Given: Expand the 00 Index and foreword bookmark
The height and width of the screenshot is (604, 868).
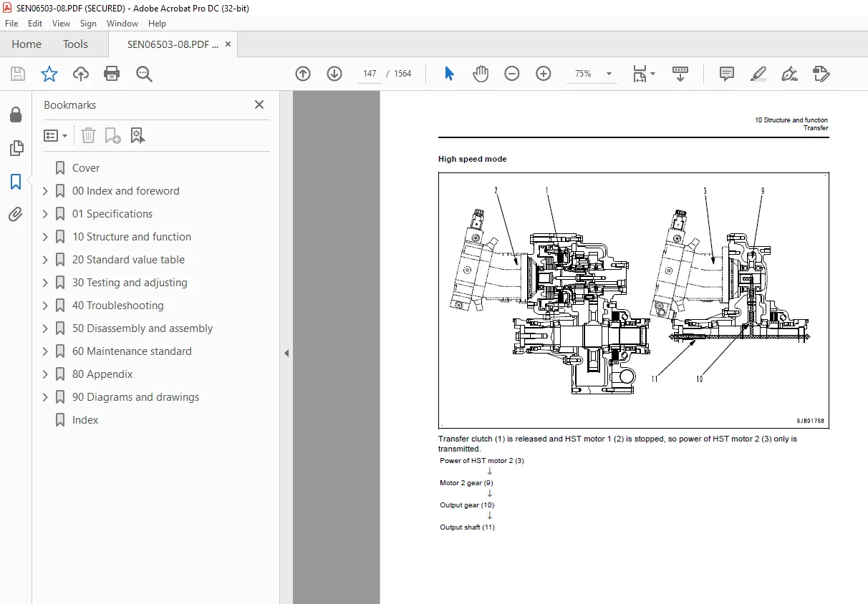Looking at the screenshot, I should point(45,191).
